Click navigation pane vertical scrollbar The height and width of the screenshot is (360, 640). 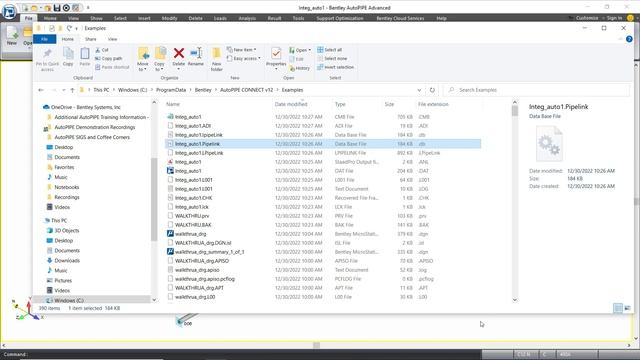(154, 200)
